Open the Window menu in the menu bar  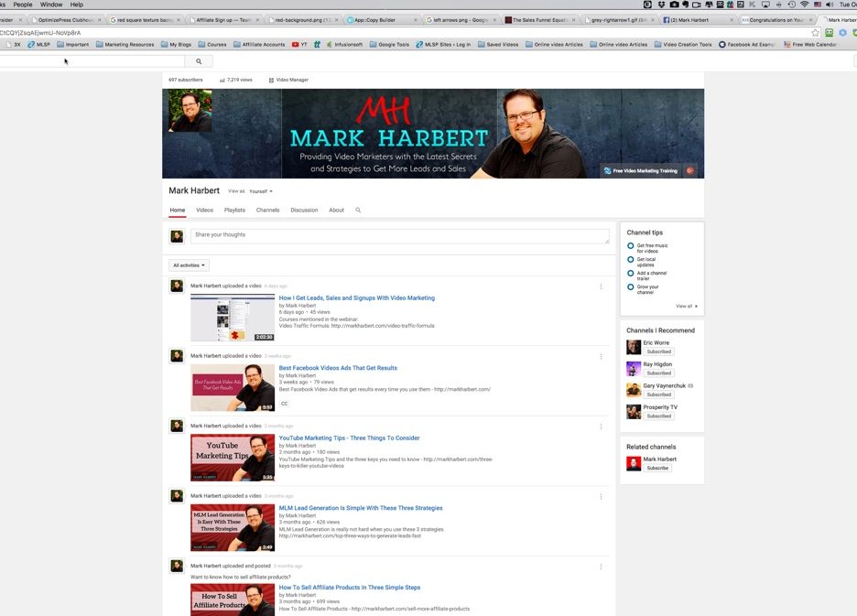click(51, 5)
